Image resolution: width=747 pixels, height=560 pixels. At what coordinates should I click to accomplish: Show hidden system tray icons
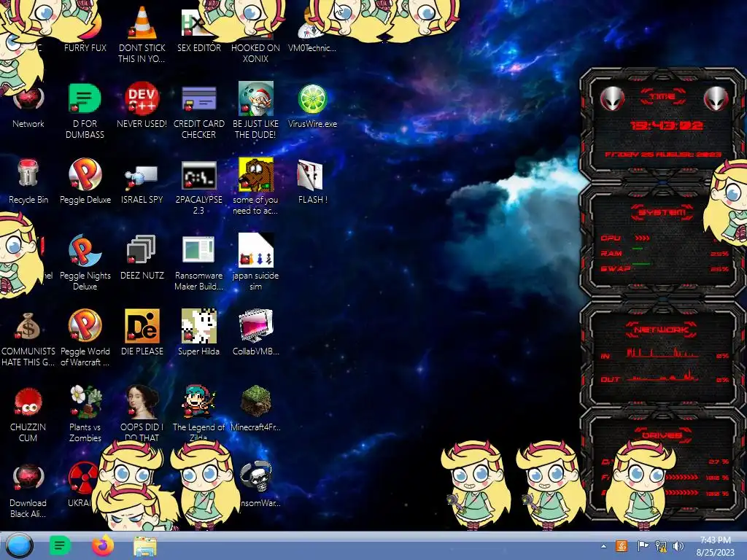pyautogui.click(x=603, y=546)
